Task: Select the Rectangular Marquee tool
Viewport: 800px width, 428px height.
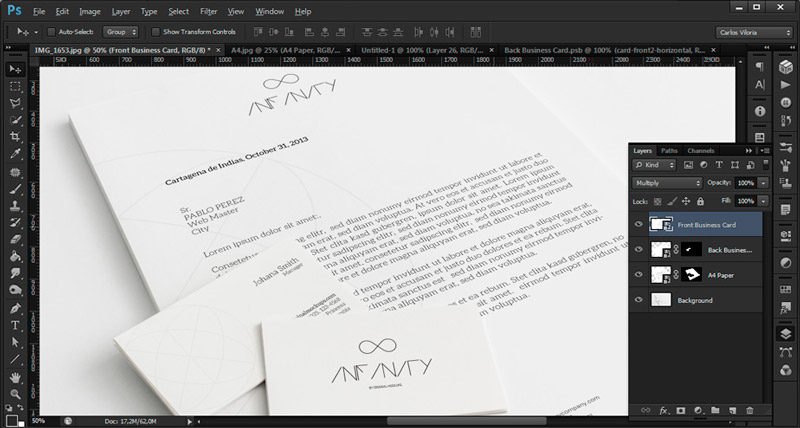Action: point(15,86)
